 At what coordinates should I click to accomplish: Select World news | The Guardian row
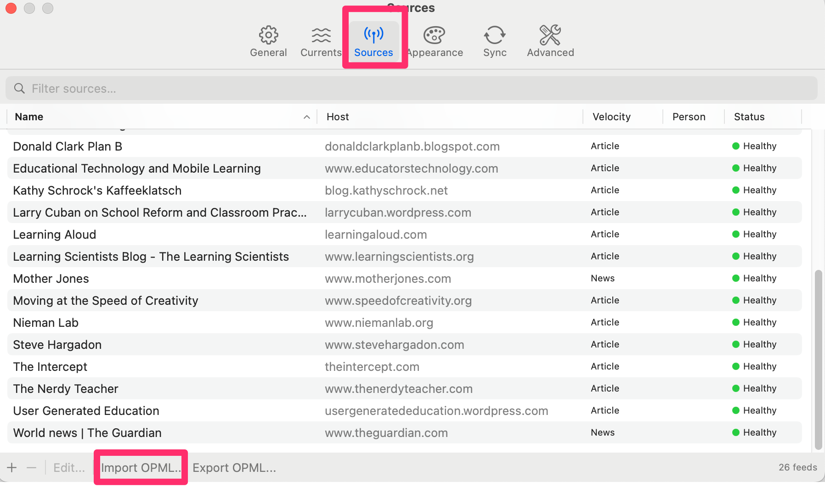(161, 433)
